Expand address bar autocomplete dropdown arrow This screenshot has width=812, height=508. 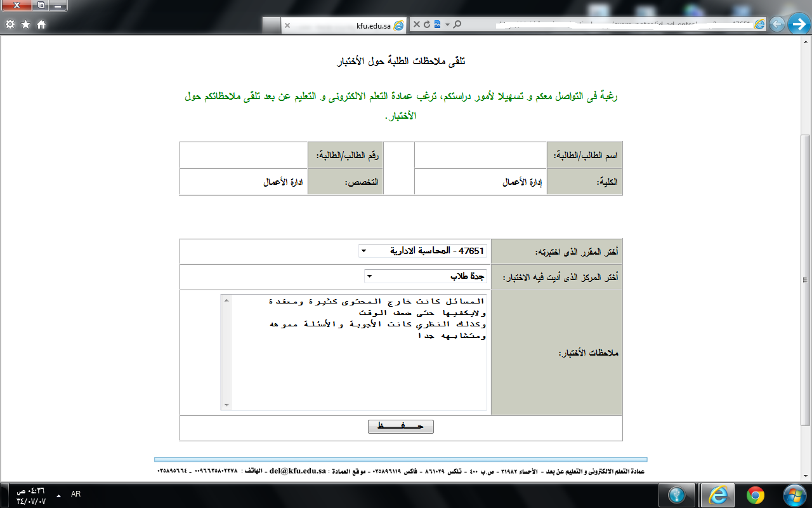tap(447, 25)
